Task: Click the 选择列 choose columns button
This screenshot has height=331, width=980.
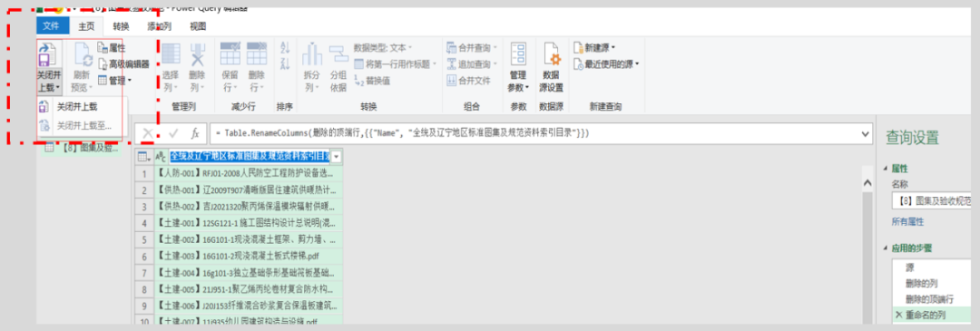Action: click(x=171, y=67)
